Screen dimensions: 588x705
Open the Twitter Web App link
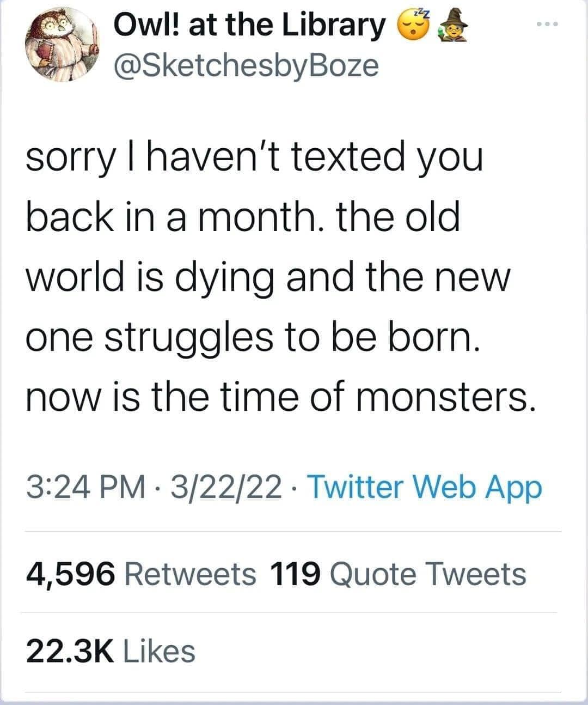click(424, 486)
